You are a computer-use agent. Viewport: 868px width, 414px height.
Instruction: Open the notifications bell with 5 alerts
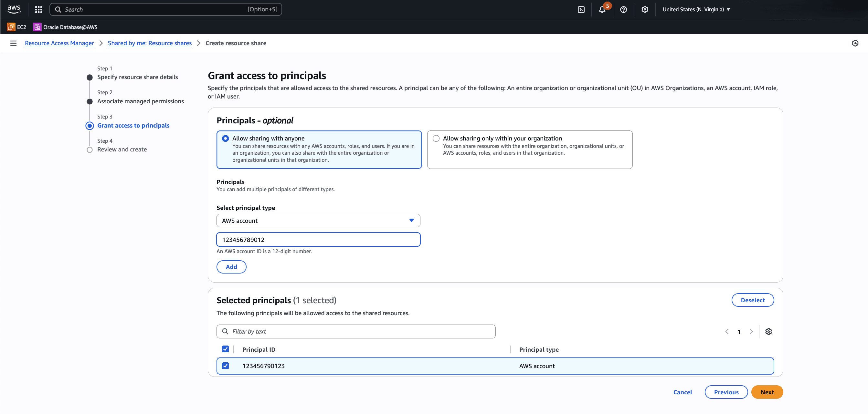pos(602,9)
